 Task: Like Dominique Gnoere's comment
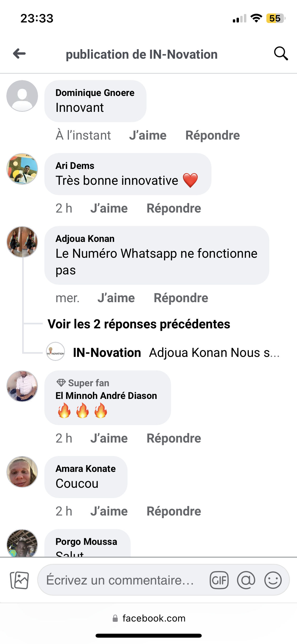click(148, 135)
